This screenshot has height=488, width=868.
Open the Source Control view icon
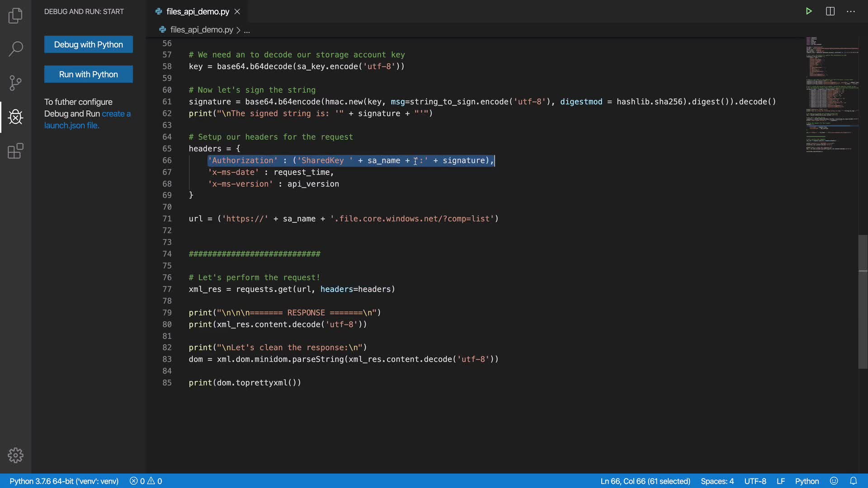[x=15, y=83]
